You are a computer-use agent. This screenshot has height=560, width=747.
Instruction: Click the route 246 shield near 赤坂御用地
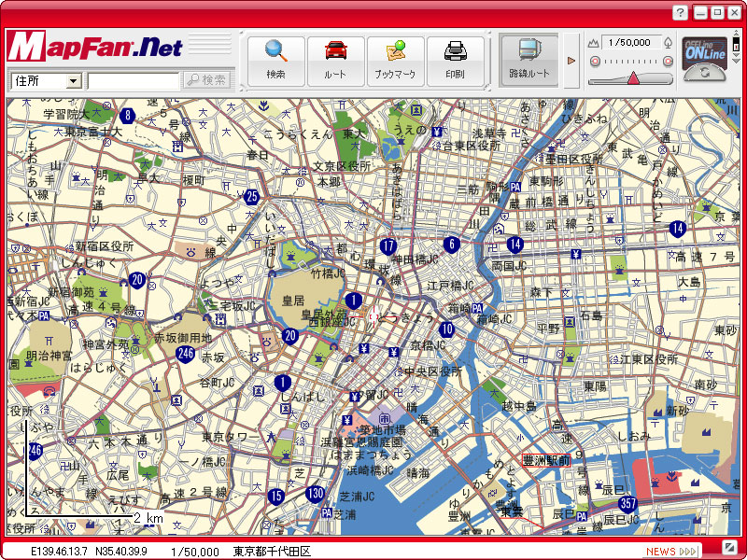tap(185, 354)
